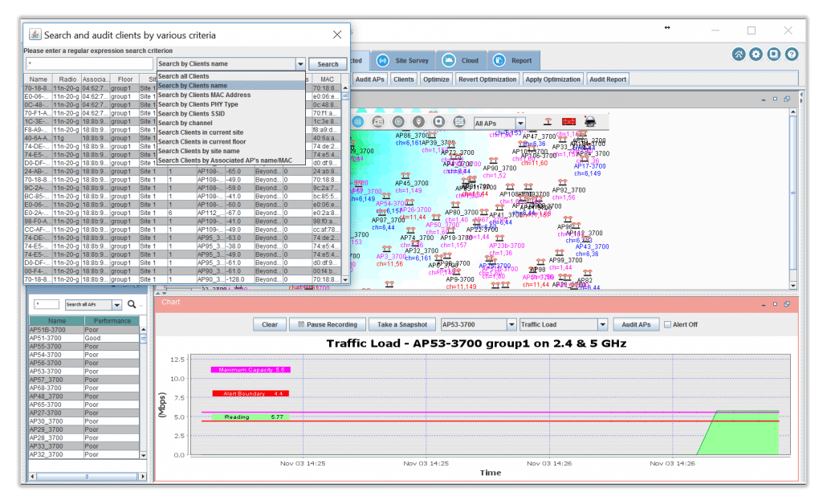827x504 pixels.
Task: Click the Clear button in Chart panel
Action: point(270,325)
